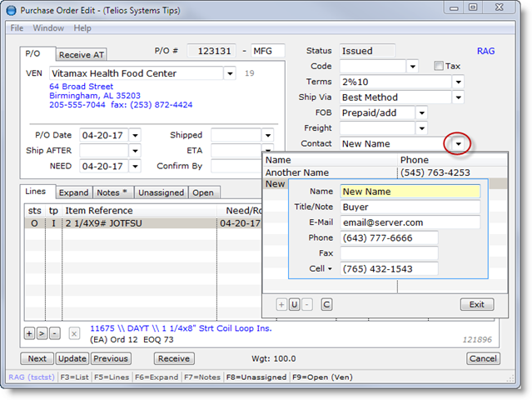This screenshot has width=532, height=400.
Task: Click the minus button in the contact popup
Action: click(x=307, y=304)
